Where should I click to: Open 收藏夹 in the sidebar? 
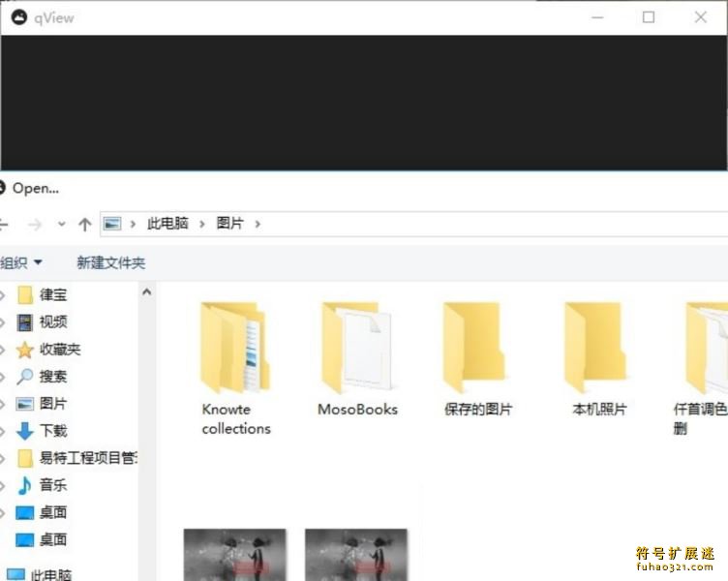tap(60, 350)
